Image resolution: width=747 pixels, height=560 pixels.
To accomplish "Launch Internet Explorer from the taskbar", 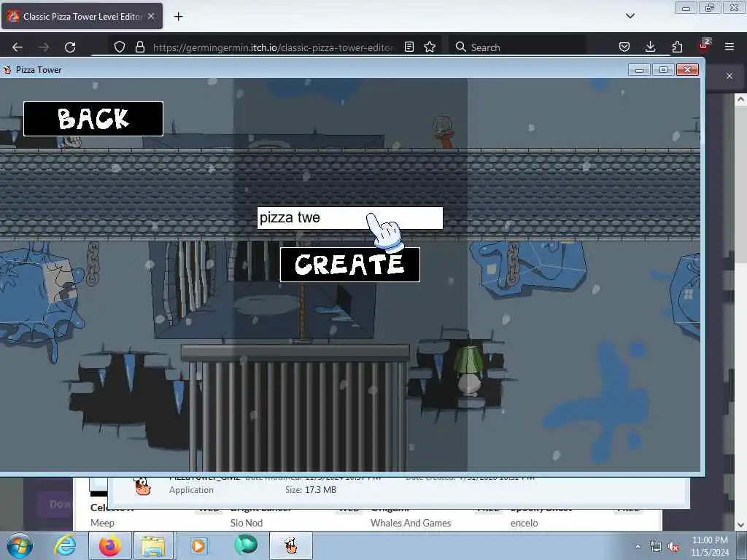I will [65, 545].
